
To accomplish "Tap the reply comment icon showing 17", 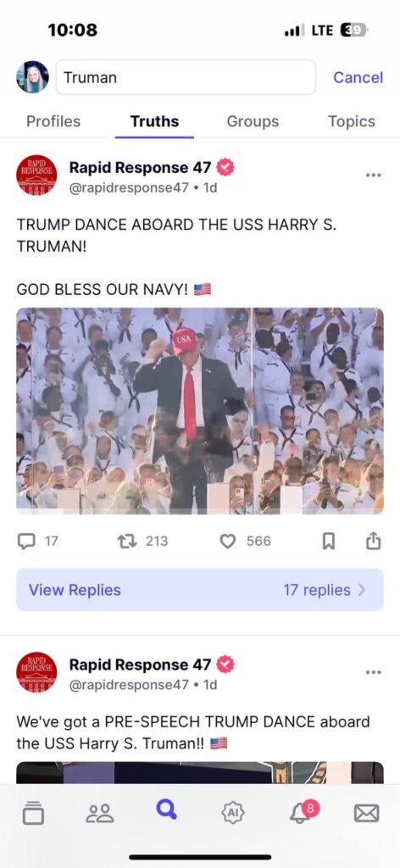I will pos(26,541).
